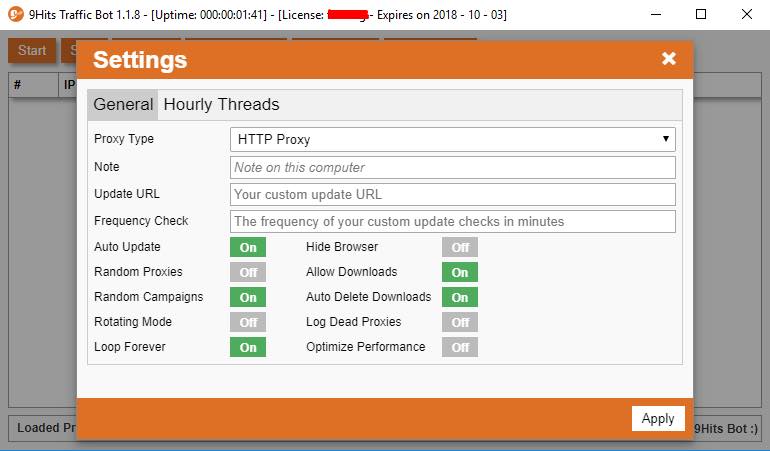Open the Proxy Type dropdown
Viewport: 770px width, 451px height.
pyautogui.click(x=453, y=140)
